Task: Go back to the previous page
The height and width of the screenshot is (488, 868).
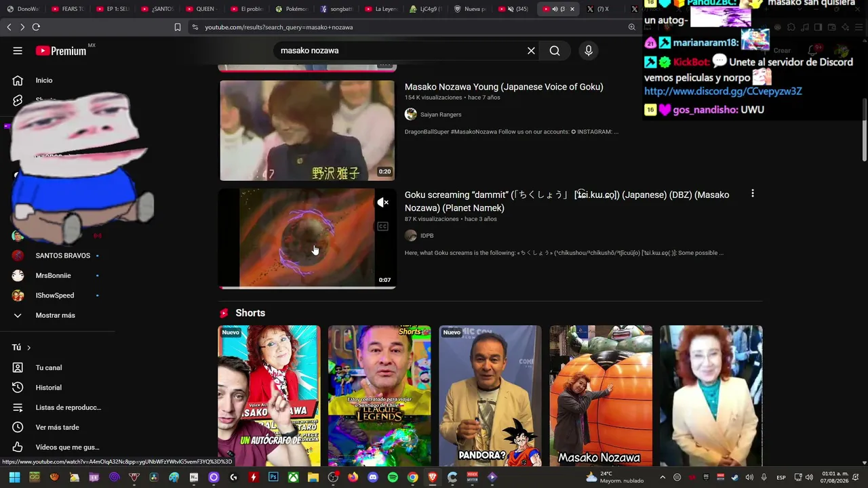Action: 9,27
